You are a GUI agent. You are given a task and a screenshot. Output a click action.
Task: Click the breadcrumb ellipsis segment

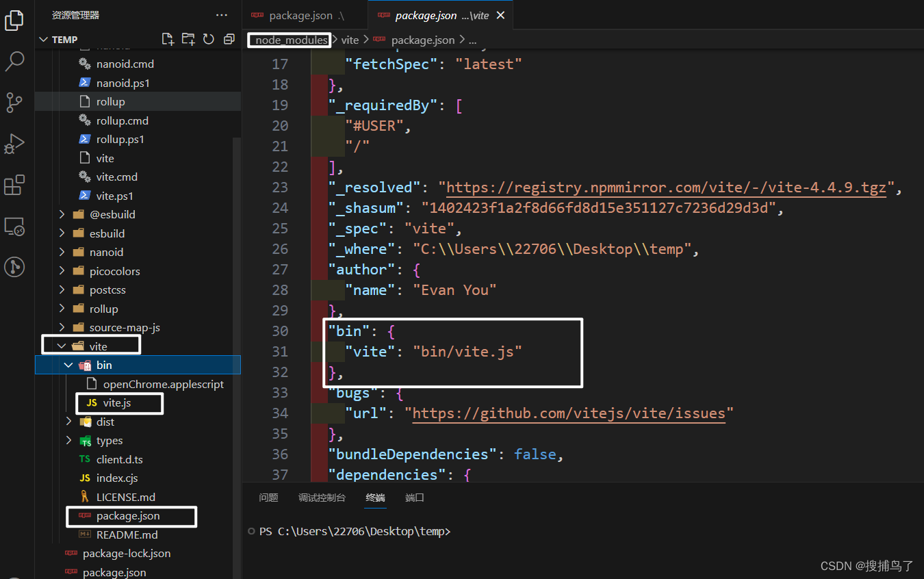click(x=472, y=40)
